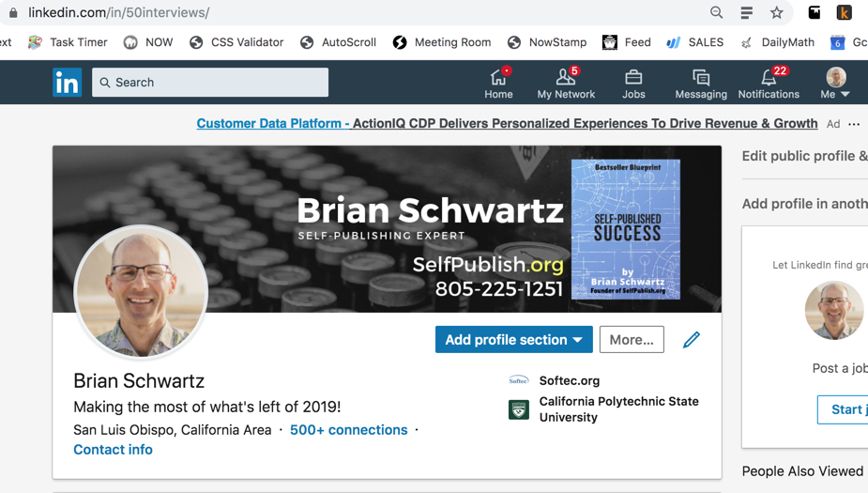Open the Softec.org company entry
Viewport: 868px width, 493px height.
[569, 380]
